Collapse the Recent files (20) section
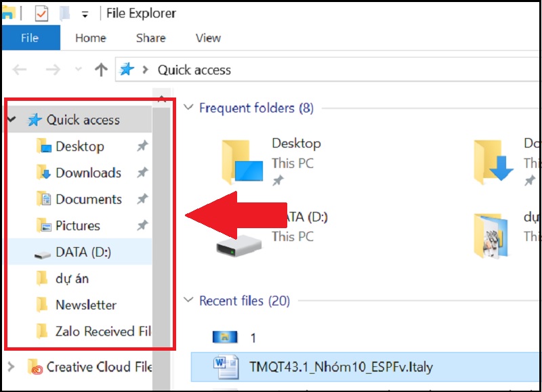This screenshot has width=542, height=392. (188, 300)
